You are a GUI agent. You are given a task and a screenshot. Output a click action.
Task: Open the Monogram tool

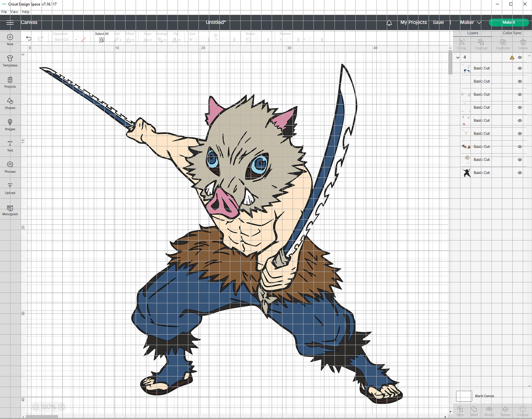pyautogui.click(x=10, y=210)
